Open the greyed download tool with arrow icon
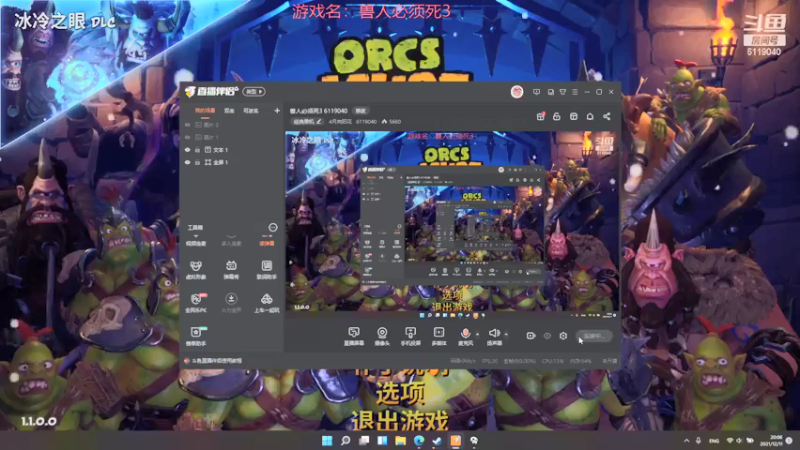The width and height of the screenshot is (800, 450). click(x=231, y=303)
